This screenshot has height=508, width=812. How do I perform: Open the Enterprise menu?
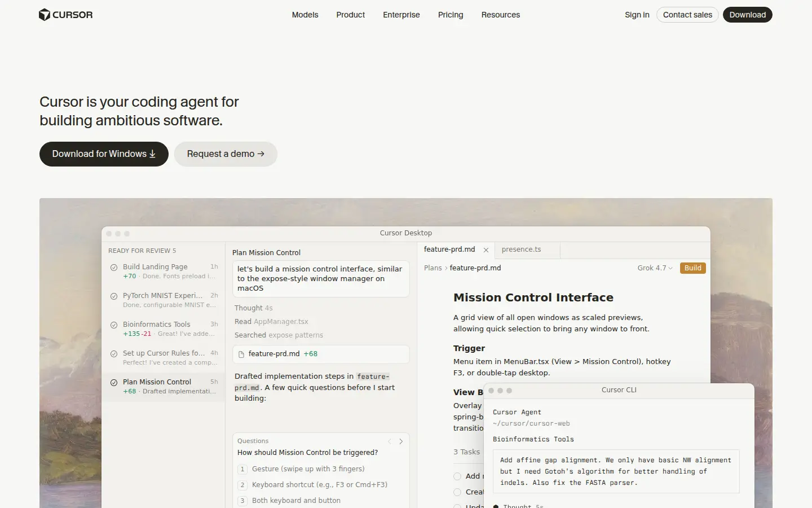pyautogui.click(x=401, y=15)
